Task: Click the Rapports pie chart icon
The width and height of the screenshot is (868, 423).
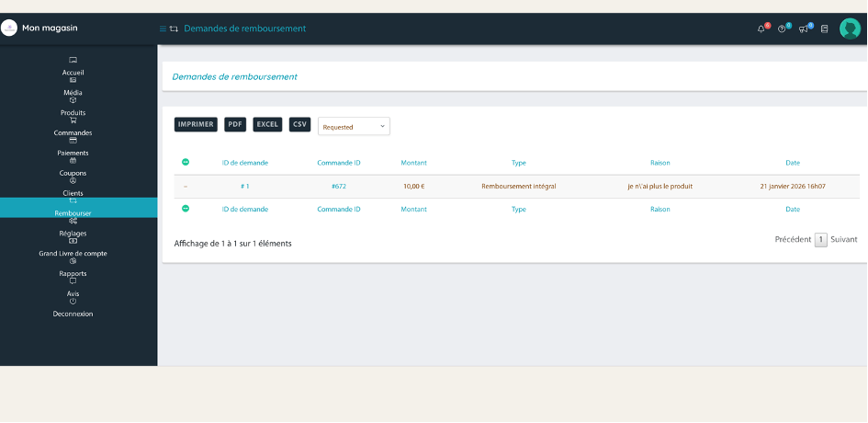Action: (x=73, y=261)
